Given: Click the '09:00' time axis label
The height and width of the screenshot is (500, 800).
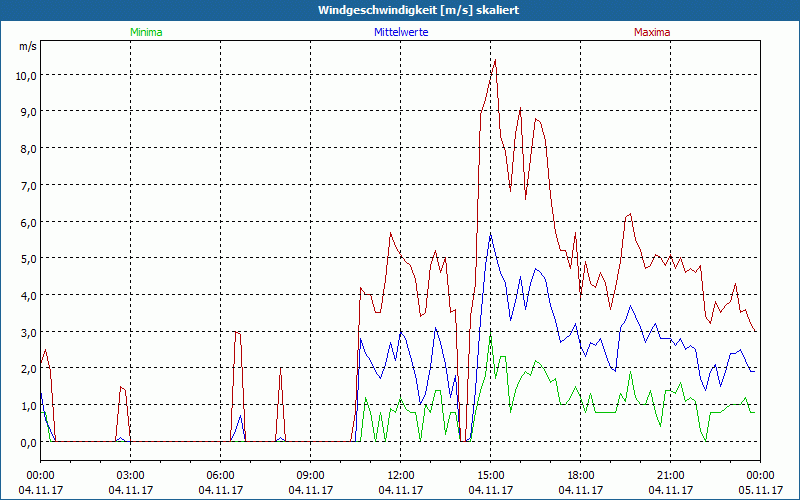Looking at the screenshot, I should (x=310, y=476).
